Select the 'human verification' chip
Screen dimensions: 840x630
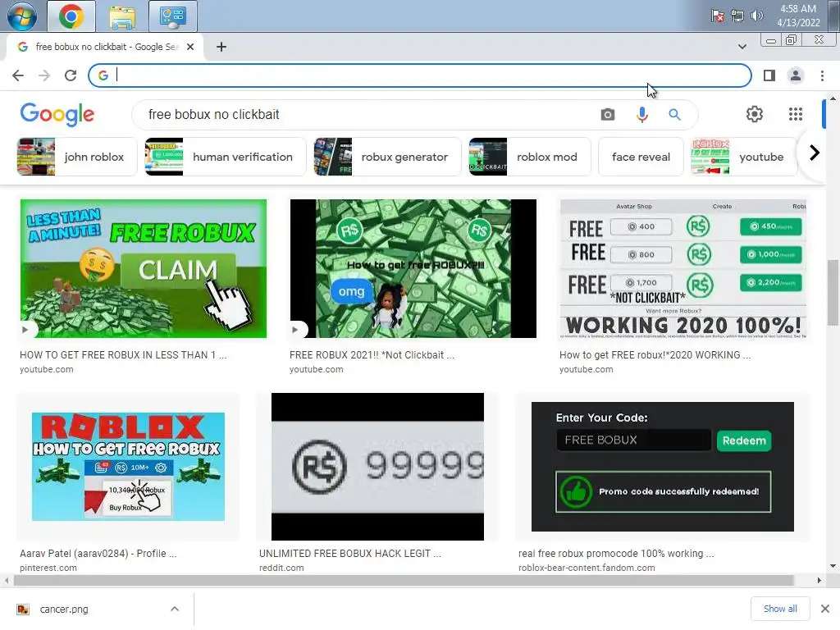pos(226,157)
